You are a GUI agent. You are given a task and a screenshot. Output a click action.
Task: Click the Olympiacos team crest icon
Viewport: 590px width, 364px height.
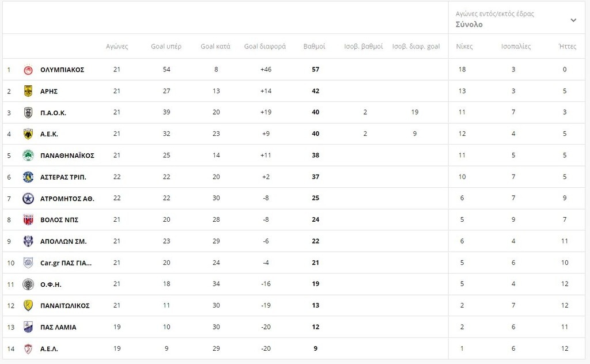point(28,70)
